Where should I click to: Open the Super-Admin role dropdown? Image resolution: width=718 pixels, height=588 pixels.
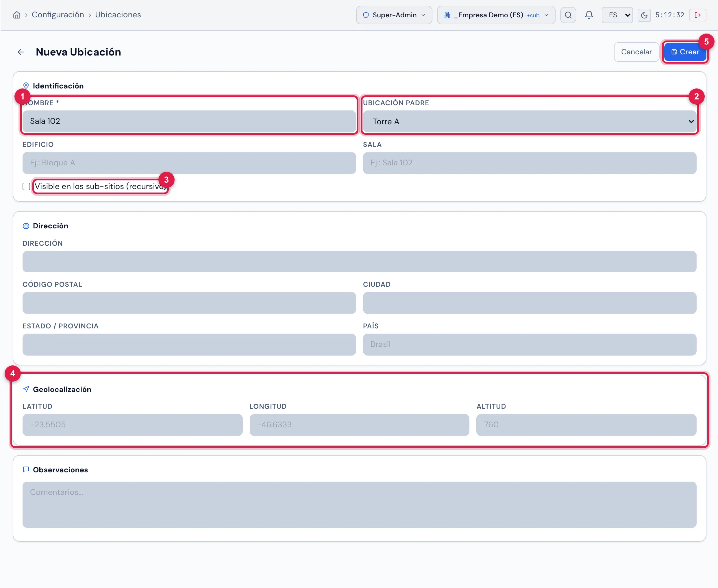click(394, 15)
